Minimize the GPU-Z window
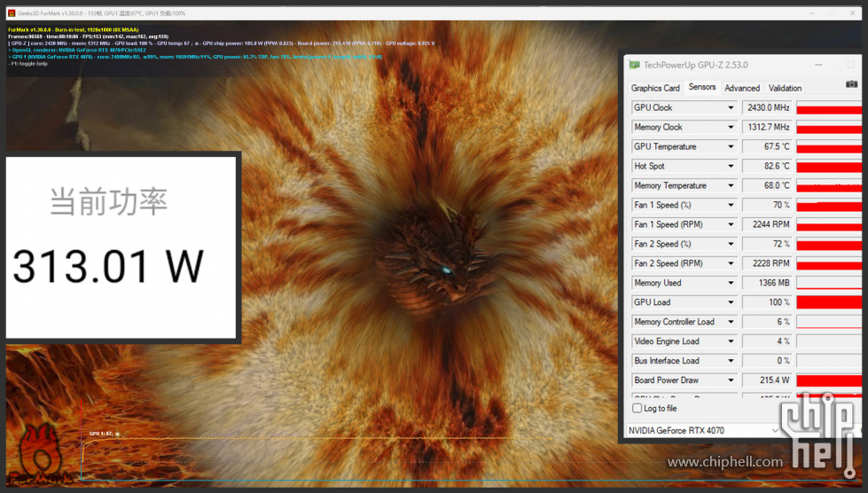Image resolution: width=868 pixels, height=493 pixels. point(818,66)
